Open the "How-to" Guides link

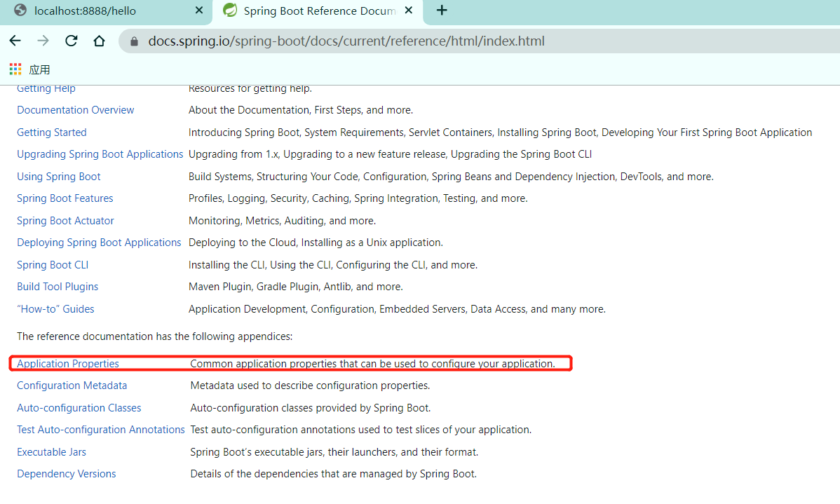(x=55, y=309)
